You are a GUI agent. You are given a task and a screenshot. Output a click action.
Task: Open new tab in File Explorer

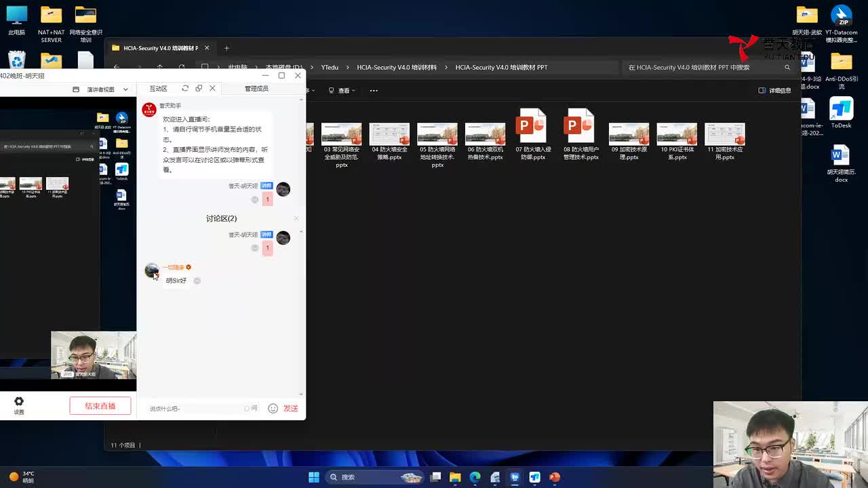pyautogui.click(x=226, y=48)
